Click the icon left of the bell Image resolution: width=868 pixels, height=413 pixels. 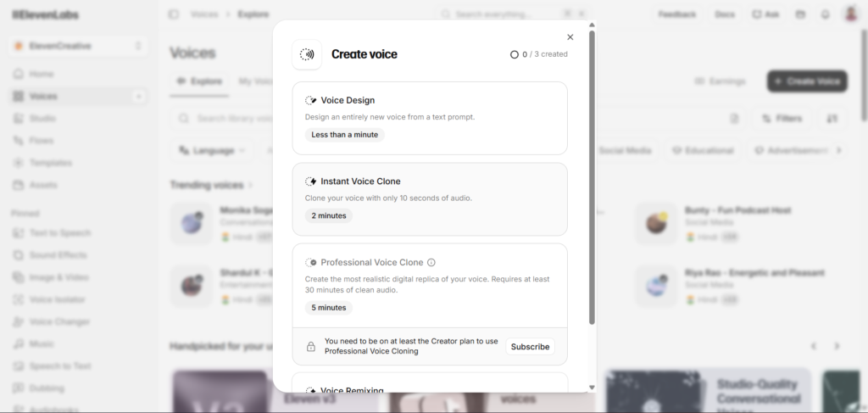coord(800,14)
